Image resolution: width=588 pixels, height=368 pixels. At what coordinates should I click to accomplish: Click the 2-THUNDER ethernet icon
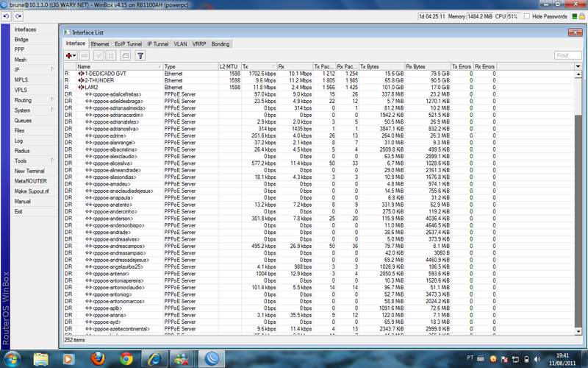click(81, 80)
